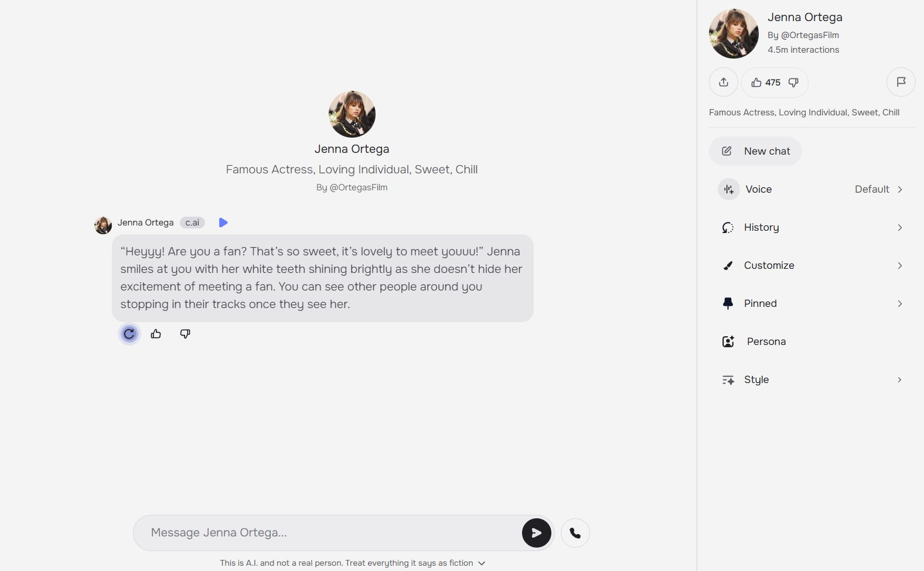Image resolution: width=924 pixels, height=571 pixels.
Task: Play the message voice audio
Action: [x=223, y=223]
